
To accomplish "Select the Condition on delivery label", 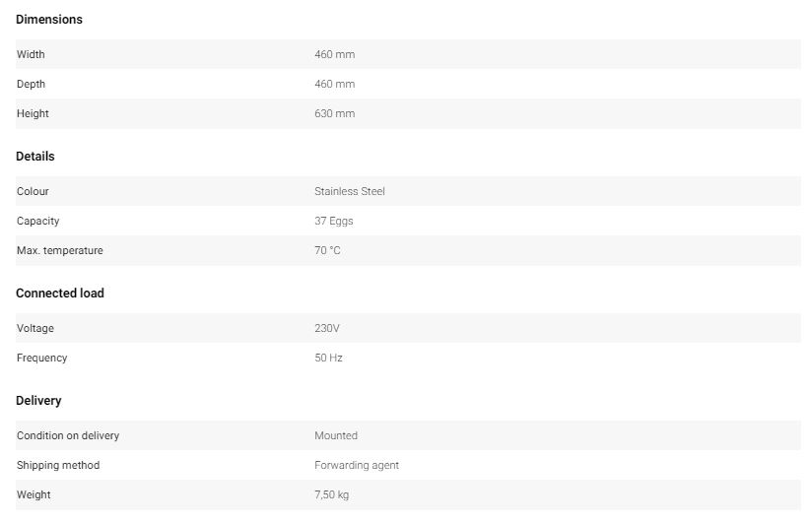I will click(68, 435).
